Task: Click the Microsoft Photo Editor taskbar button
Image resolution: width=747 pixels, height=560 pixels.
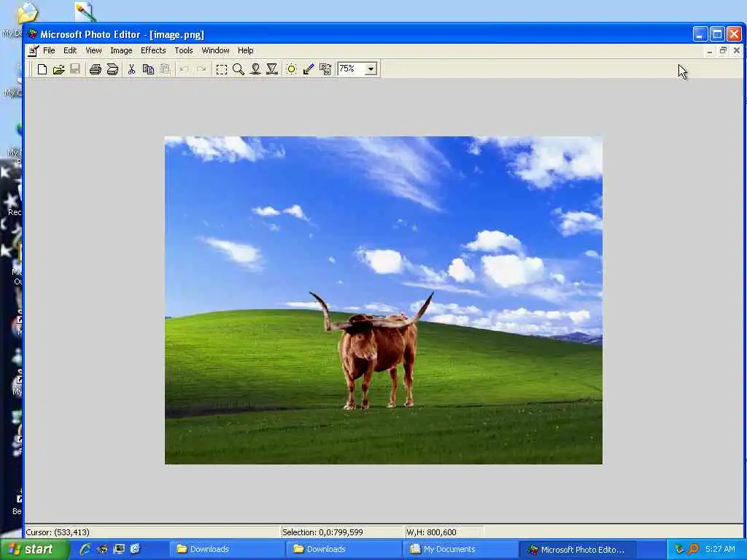Action: (x=576, y=550)
